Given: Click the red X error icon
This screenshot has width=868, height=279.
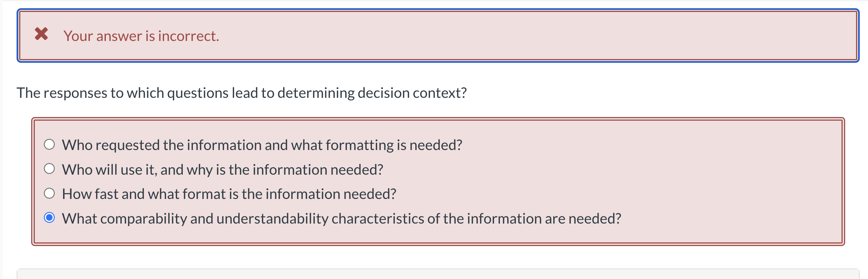Looking at the screenshot, I should point(41,34).
